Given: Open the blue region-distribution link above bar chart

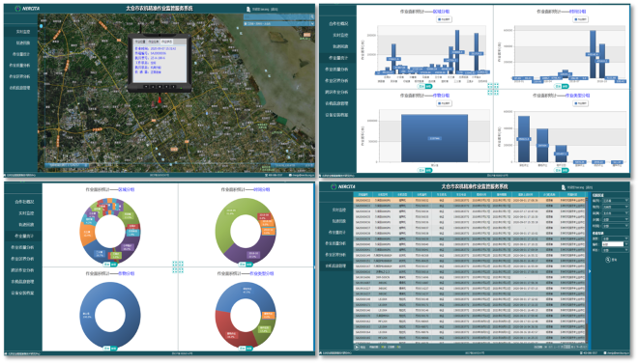Looking at the screenshot, I should [441, 12].
